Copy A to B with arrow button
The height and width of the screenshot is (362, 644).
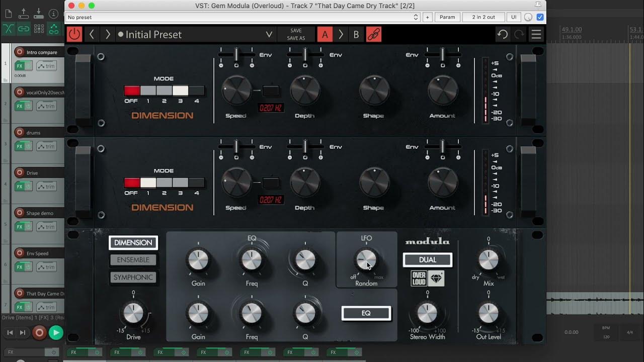[341, 34]
